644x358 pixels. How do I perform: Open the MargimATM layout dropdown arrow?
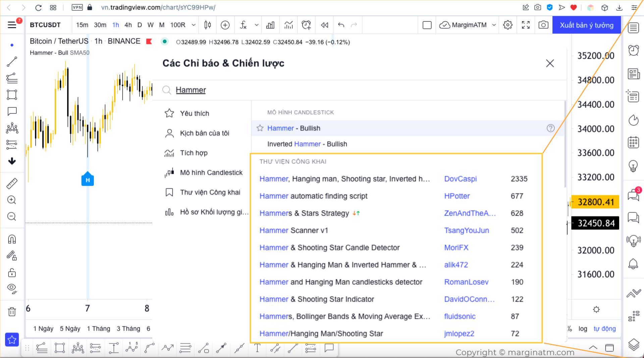click(494, 25)
